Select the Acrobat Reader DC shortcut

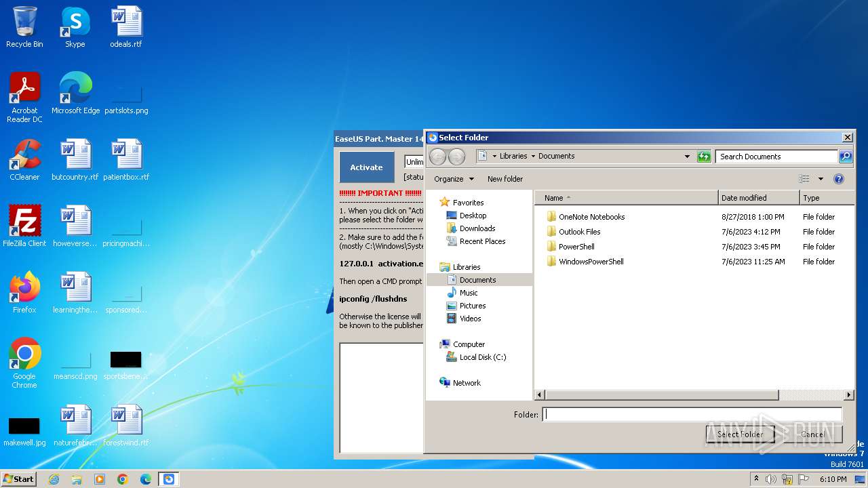pyautogui.click(x=24, y=98)
